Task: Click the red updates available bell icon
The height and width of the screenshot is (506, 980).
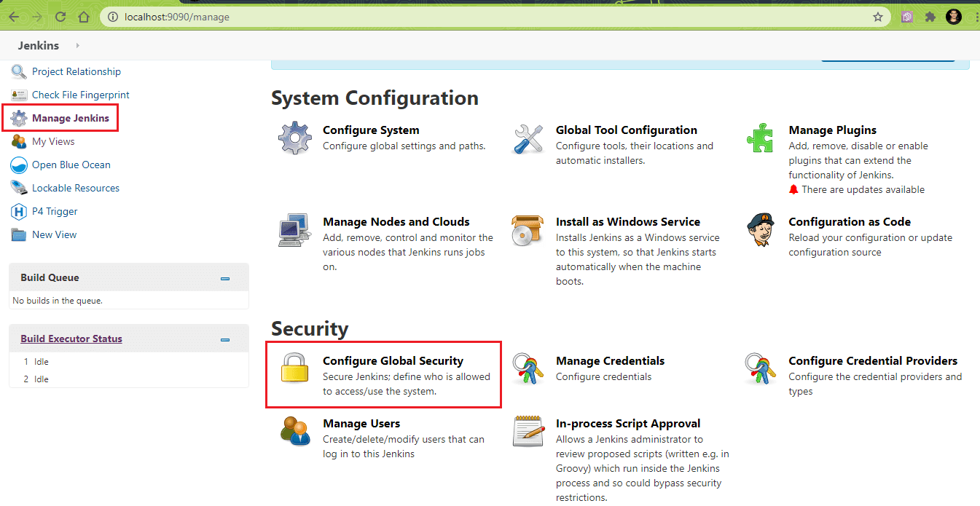Action: 793,189
